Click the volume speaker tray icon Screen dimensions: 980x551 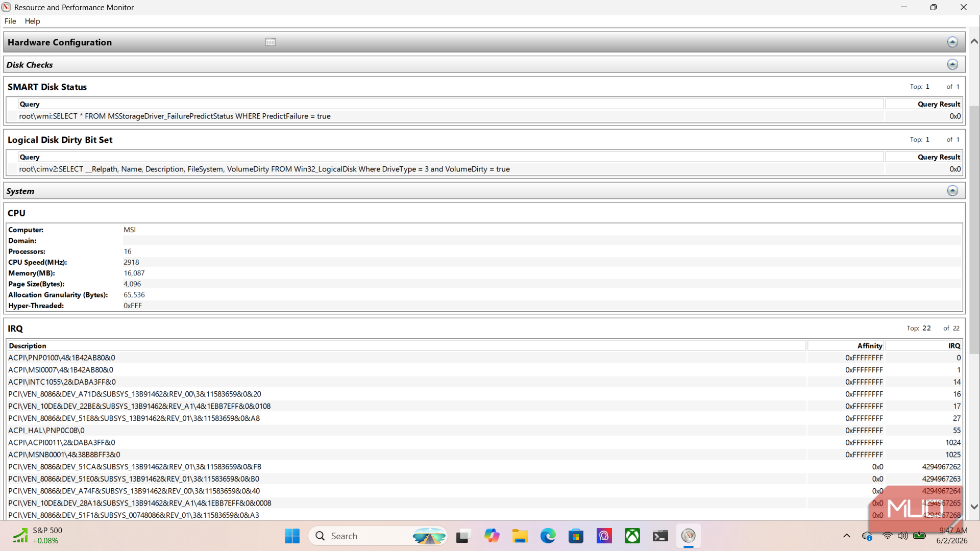click(903, 536)
